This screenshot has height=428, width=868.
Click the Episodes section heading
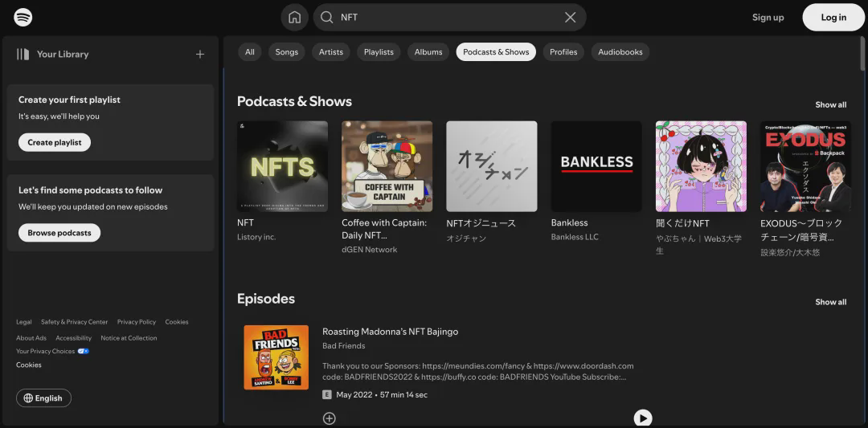(x=266, y=299)
